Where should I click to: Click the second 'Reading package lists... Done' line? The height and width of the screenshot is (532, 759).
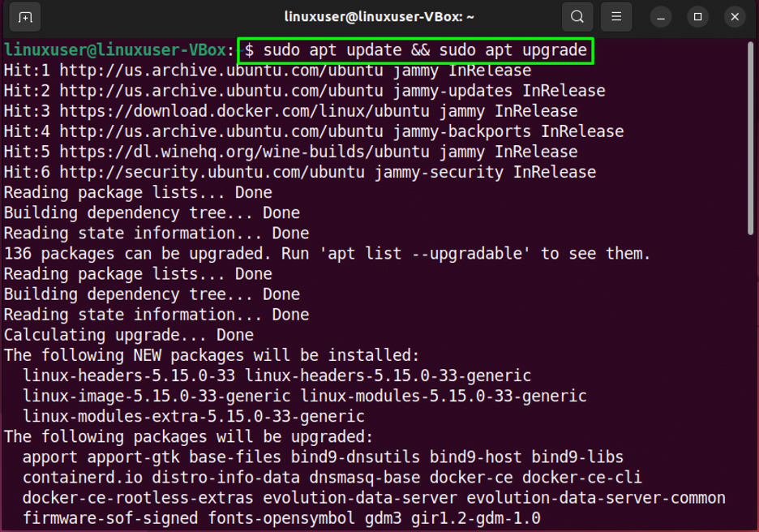click(138, 274)
